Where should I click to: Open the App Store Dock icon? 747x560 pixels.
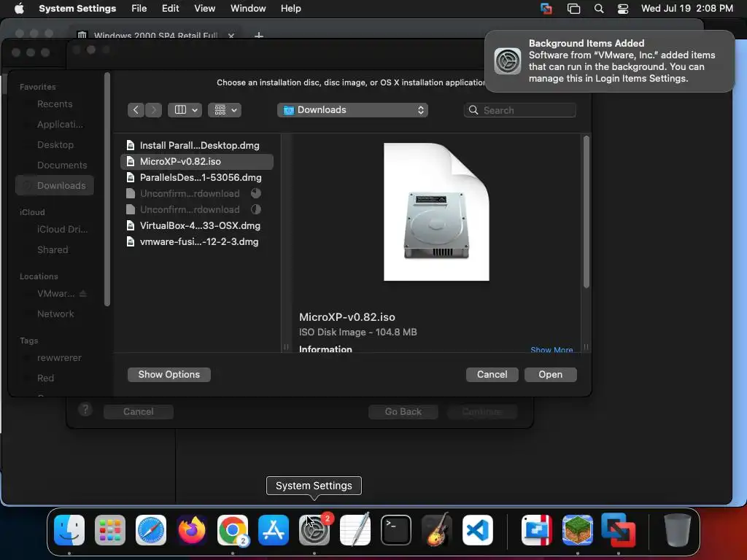click(x=274, y=530)
